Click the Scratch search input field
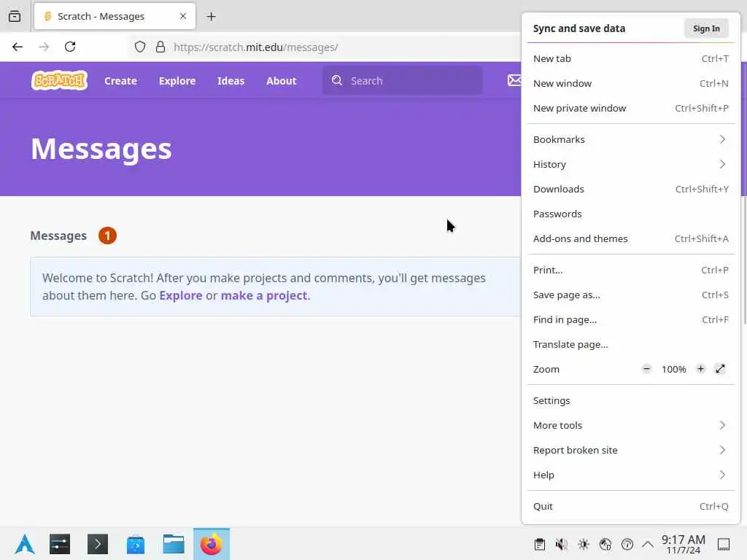Image resolution: width=747 pixels, height=560 pixels. tap(403, 80)
